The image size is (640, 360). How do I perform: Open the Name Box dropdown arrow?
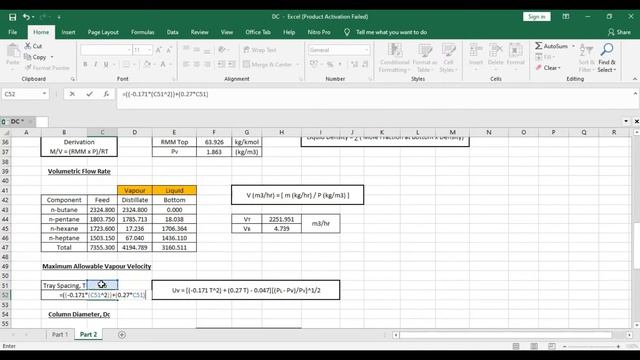pyautogui.click(x=44, y=94)
